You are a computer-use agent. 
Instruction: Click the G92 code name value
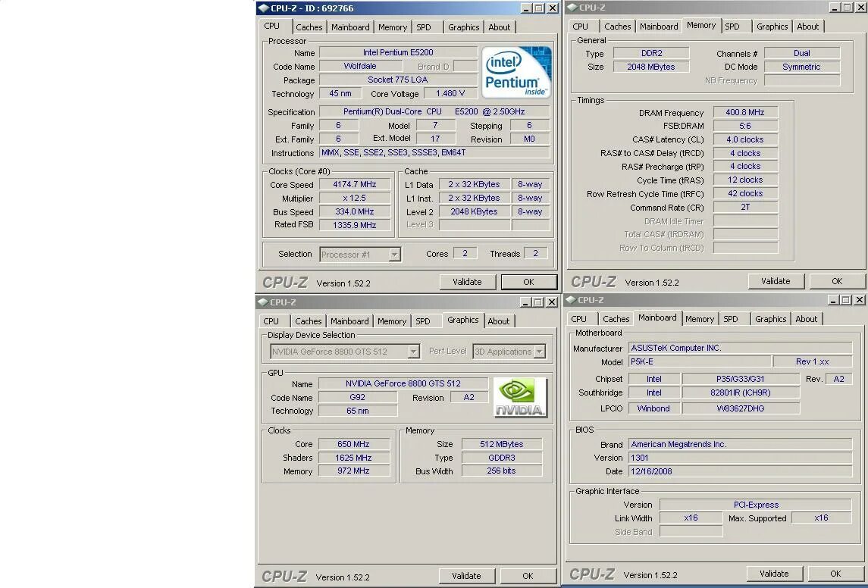point(358,397)
